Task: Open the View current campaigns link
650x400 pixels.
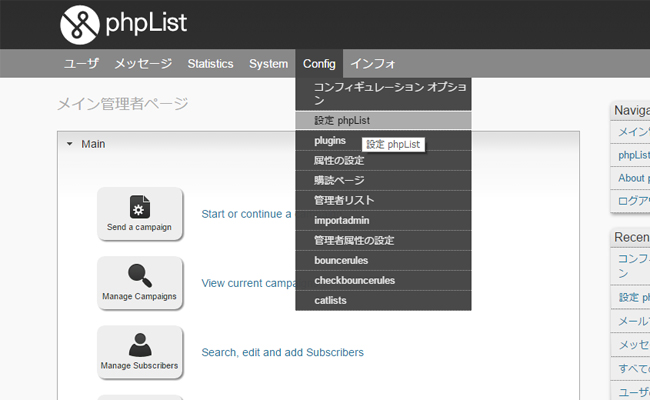Action: coord(248,283)
